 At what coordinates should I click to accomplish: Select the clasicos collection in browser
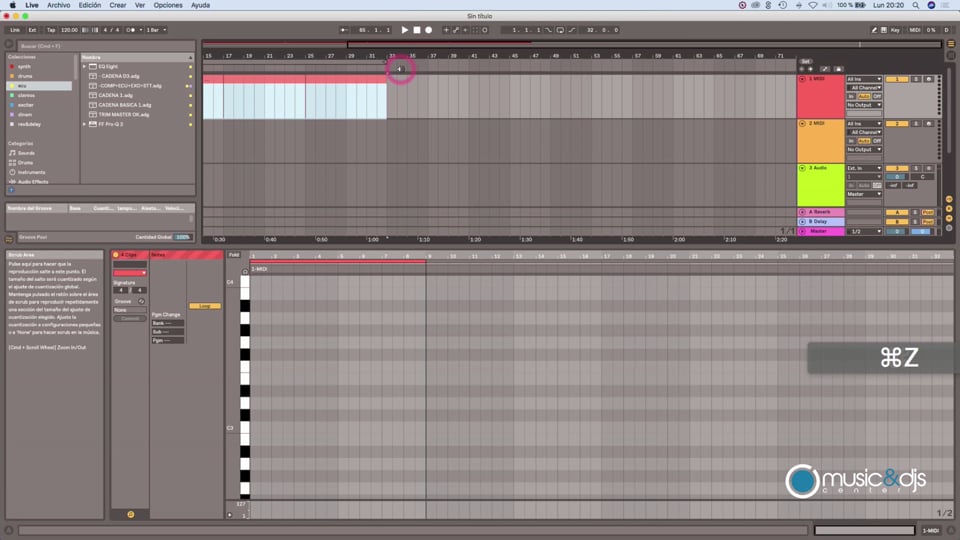26,95
